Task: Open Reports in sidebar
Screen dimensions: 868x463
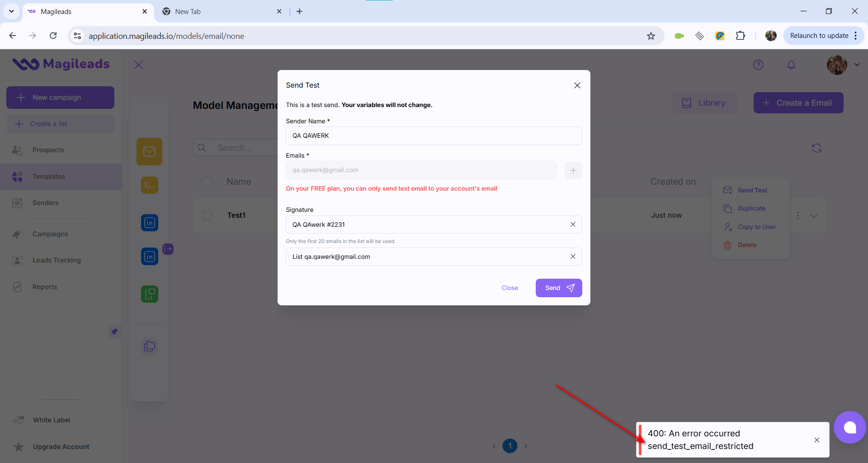Action: pyautogui.click(x=61, y=287)
